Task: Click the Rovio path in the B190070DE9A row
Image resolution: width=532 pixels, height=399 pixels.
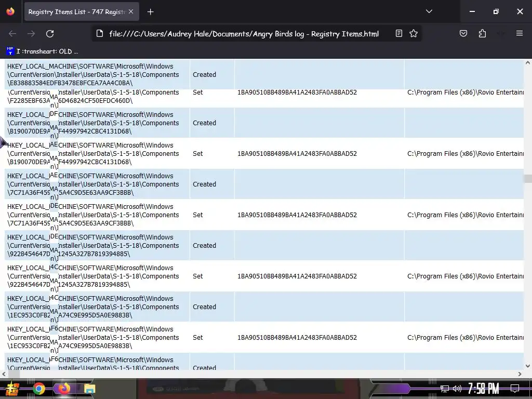Action: [465, 153]
